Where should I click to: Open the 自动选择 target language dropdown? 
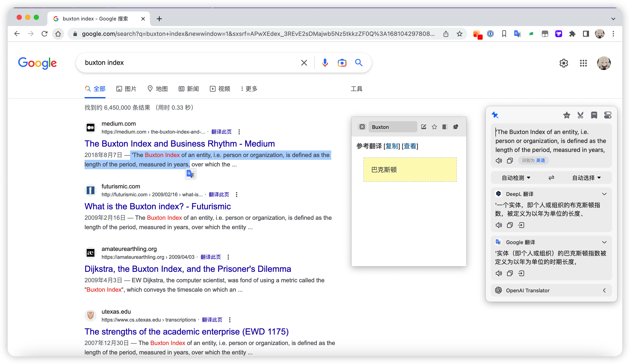(x=586, y=178)
